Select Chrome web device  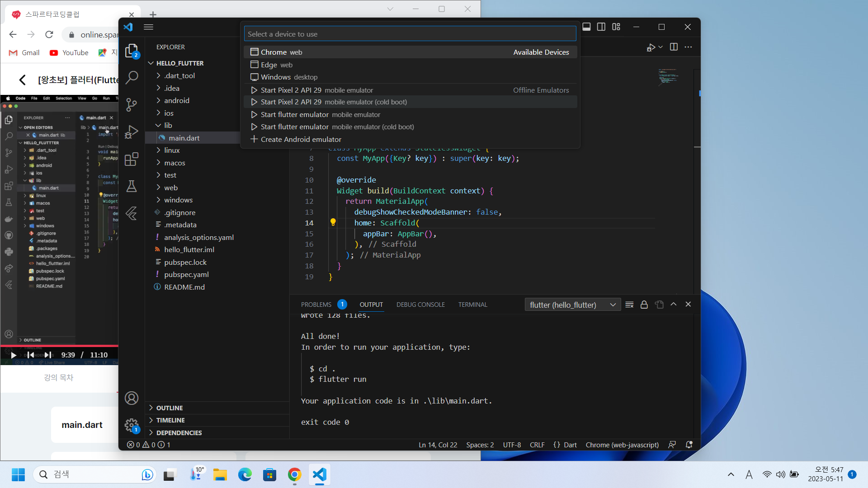(x=410, y=52)
